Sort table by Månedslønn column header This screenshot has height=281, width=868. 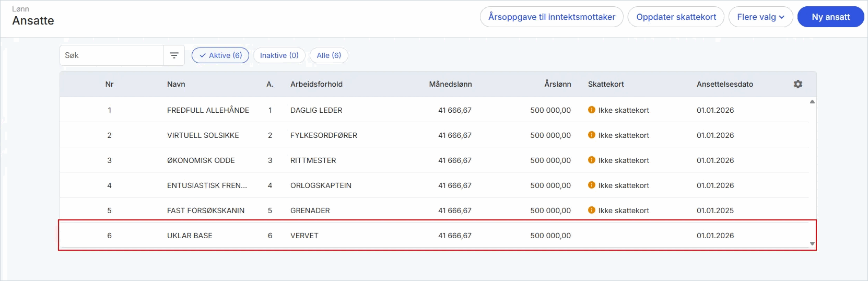pos(450,84)
